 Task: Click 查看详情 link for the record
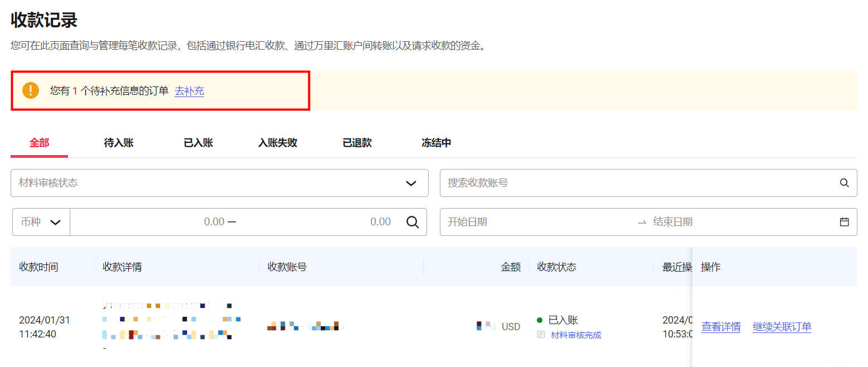tap(721, 327)
